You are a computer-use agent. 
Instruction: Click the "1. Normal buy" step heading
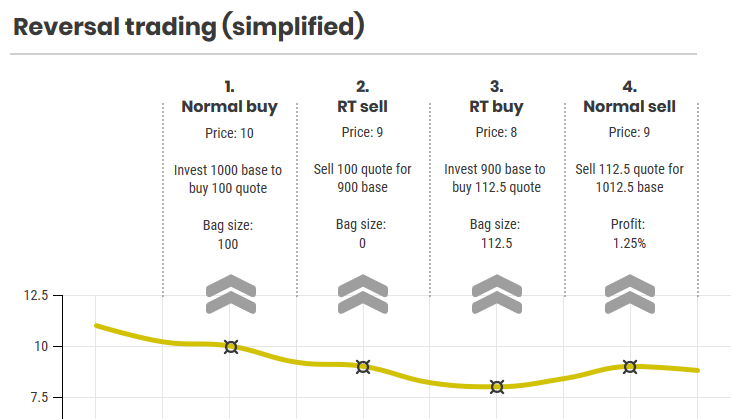[x=230, y=97]
